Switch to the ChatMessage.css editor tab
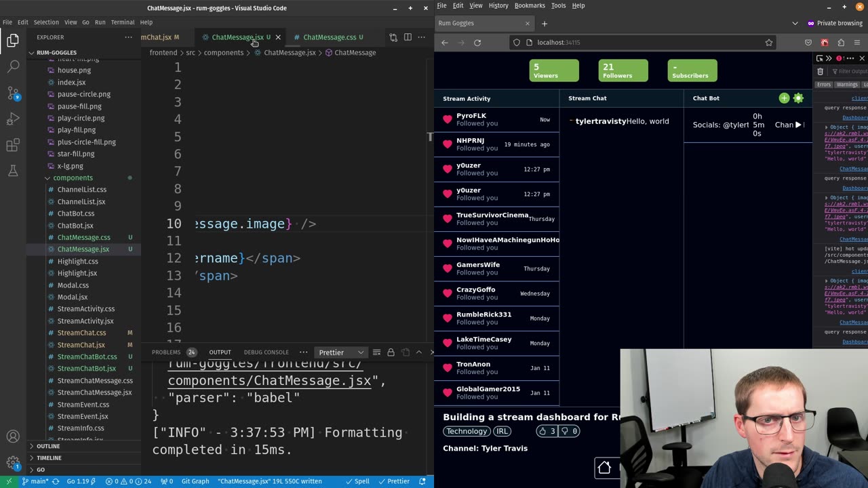 [x=330, y=37]
